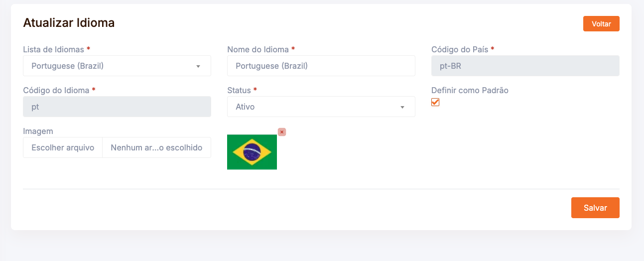Click the pt-BR Código do País field
The width and height of the screenshot is (644, 261).
[x=525, y=66]
